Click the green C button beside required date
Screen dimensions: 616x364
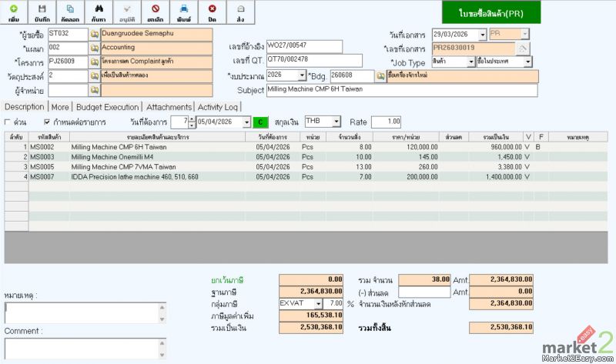[x=260, y=122]
